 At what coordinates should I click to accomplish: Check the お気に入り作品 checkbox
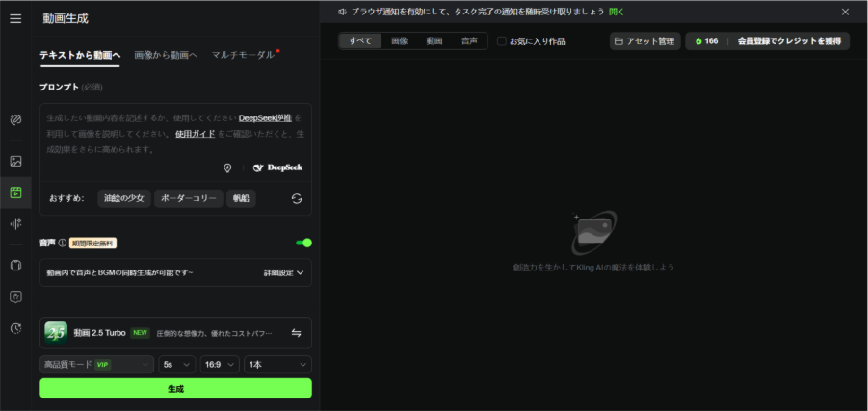click(x=502, y=41)
